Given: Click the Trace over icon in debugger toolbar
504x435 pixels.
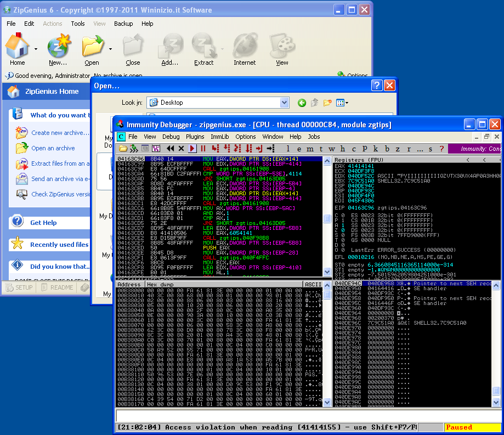Looking at the screenshot, I should [x=248, y=149].
